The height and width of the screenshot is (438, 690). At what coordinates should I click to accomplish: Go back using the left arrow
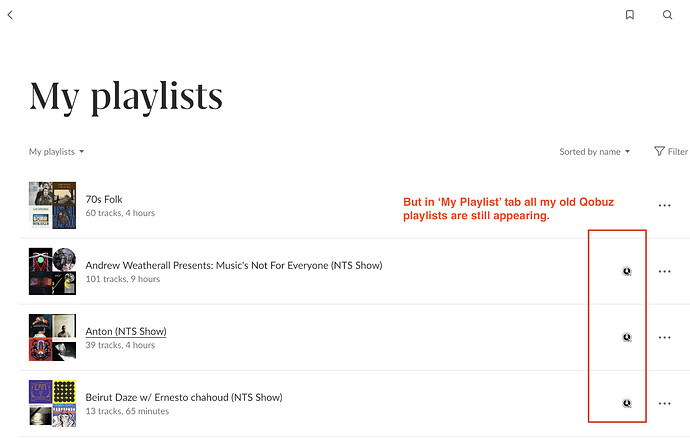point(10,15)
